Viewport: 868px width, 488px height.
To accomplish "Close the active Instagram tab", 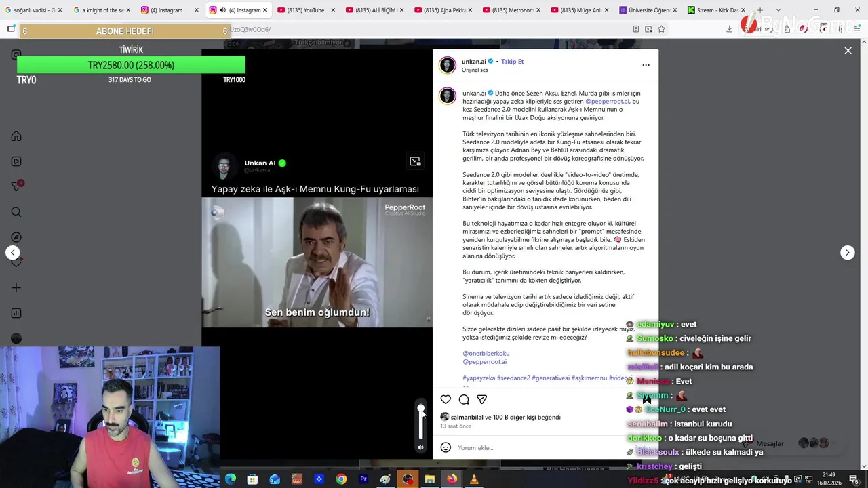I will coord(265,10).
